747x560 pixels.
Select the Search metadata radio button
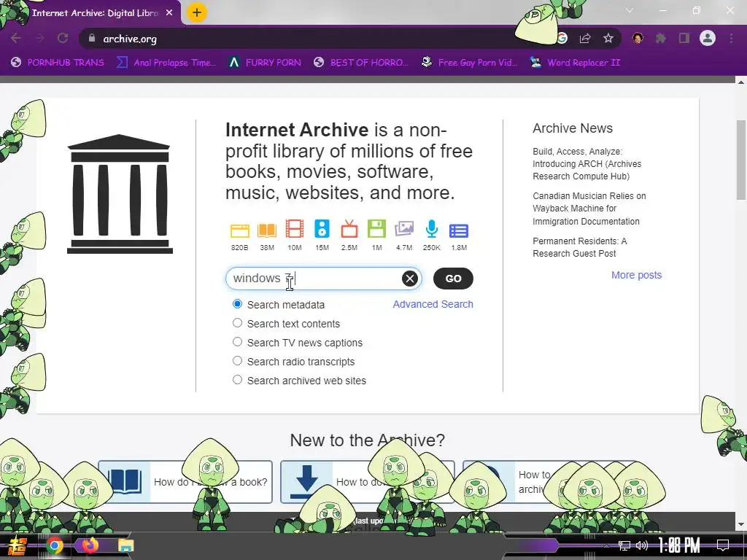(x=237, y=304)
